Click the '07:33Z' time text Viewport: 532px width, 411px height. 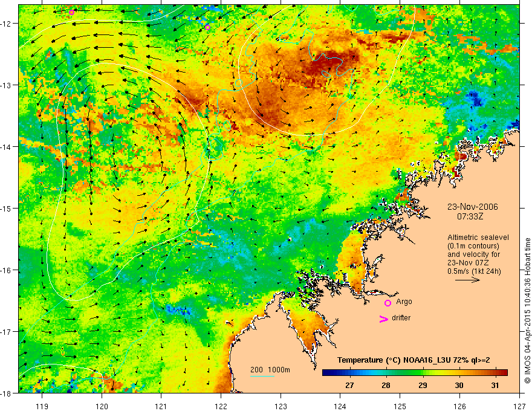point(470,216)
